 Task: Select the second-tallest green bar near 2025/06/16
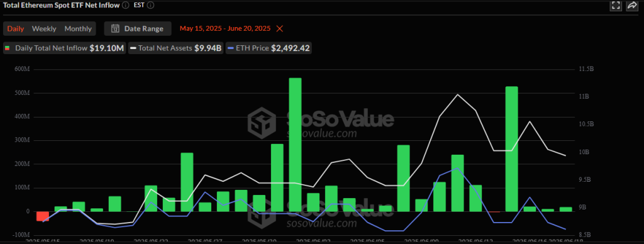512,149
